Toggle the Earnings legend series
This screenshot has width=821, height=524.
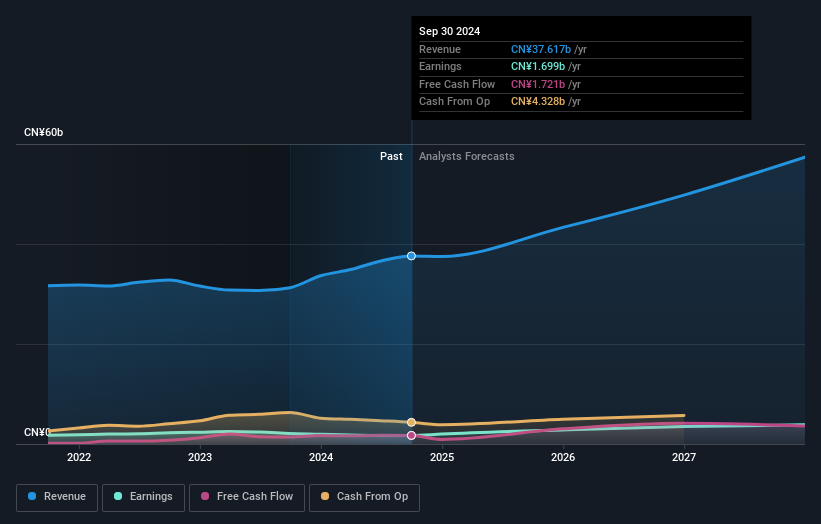143,497
